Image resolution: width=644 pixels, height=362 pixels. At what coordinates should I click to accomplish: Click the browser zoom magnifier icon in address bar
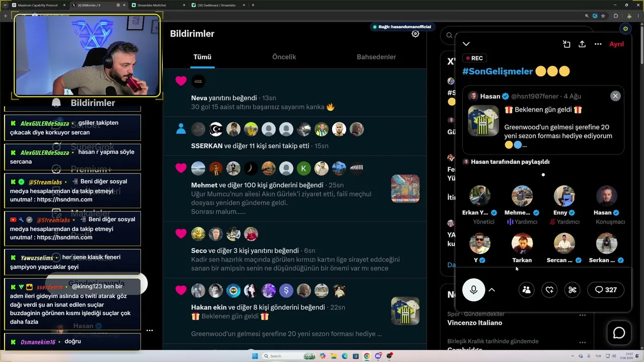pos(586,16)
